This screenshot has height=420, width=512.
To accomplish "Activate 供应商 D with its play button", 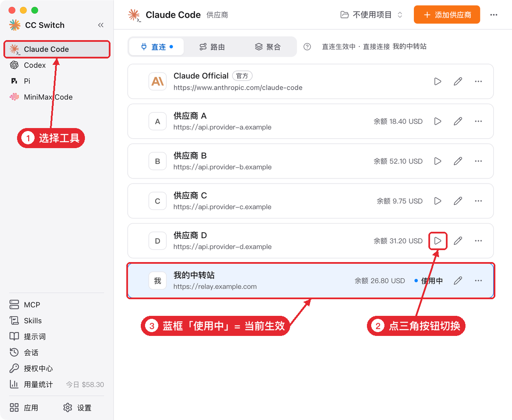I will coord(438,241).
